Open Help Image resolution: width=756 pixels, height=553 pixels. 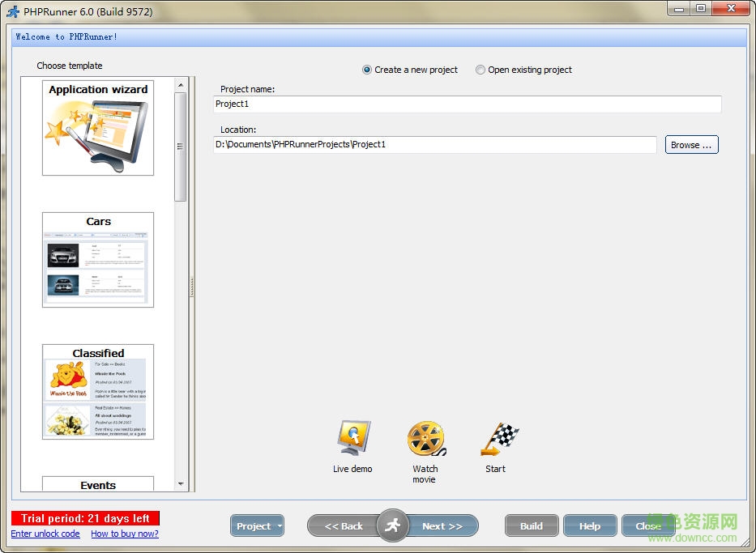[590, 525]
